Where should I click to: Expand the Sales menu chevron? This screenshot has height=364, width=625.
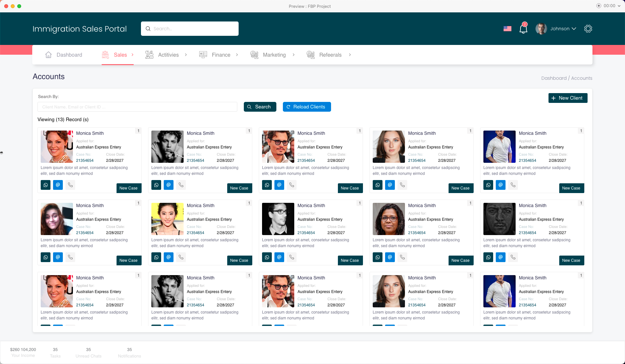pyautogui.click(x=132, y=55)
